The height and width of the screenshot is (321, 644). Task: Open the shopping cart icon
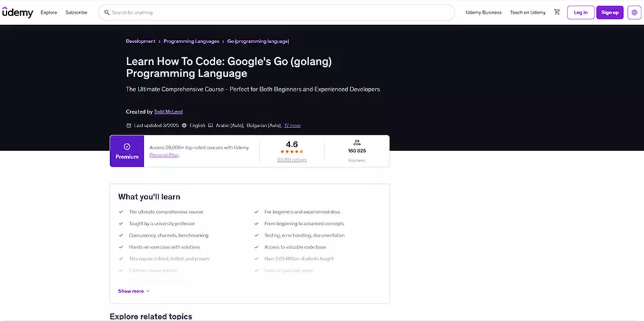pyautogui.click(x=557, y=12)
